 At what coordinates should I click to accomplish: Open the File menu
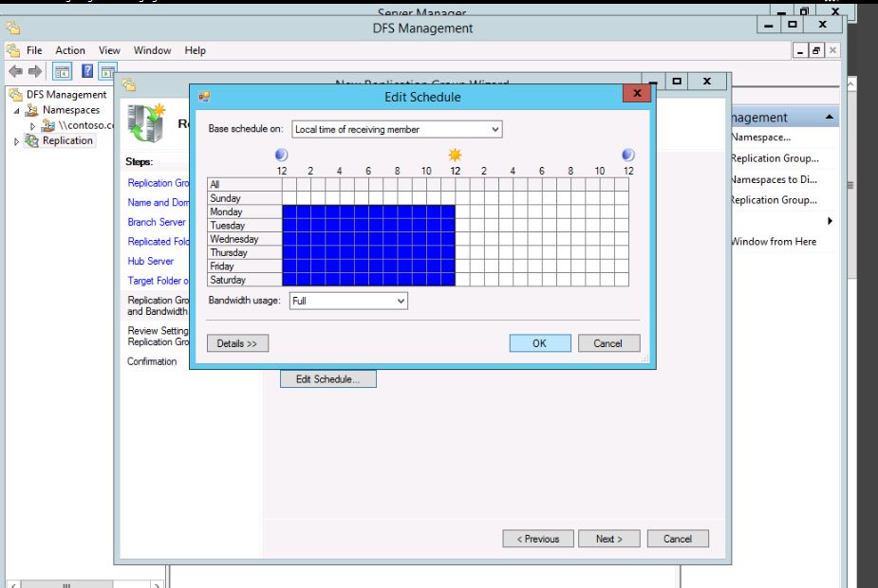[x=34, y=50]
